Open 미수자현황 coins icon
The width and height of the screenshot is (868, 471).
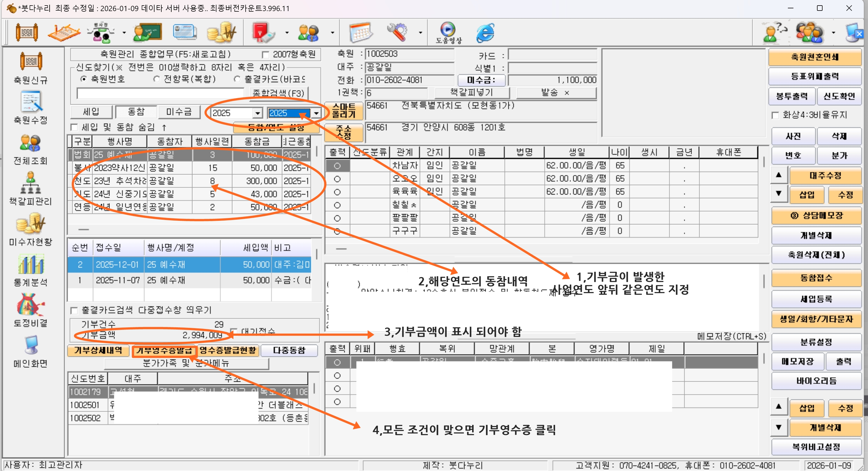31,224
